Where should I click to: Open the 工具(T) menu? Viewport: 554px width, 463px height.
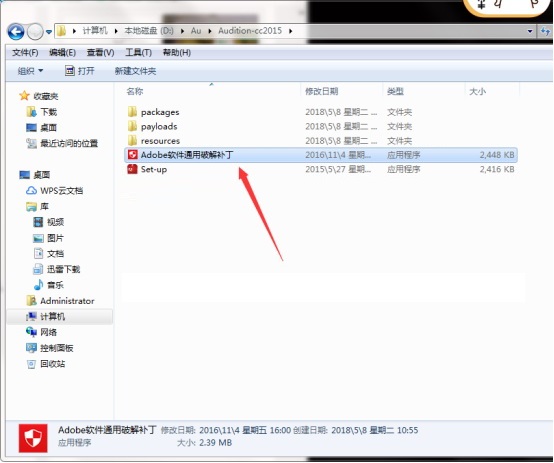point(138,53)
